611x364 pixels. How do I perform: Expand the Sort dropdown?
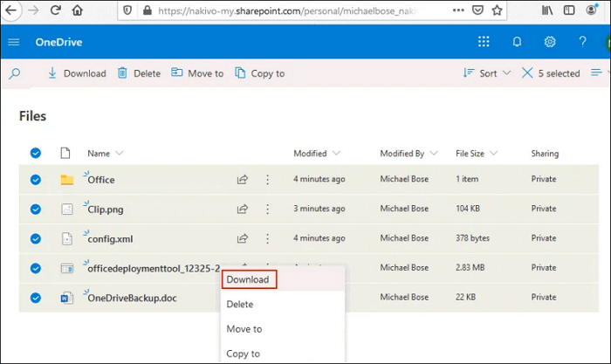(x=487, y=74)
